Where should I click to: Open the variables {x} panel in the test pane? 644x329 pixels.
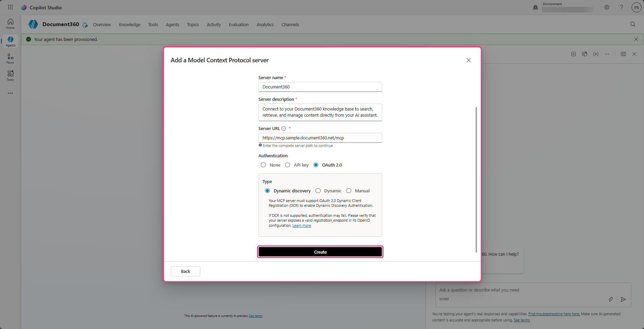tap(596, 54)
